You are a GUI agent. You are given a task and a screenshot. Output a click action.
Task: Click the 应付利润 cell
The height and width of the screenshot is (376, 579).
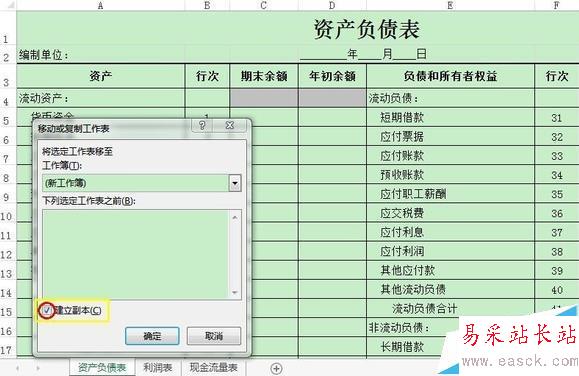pos(450,252)
